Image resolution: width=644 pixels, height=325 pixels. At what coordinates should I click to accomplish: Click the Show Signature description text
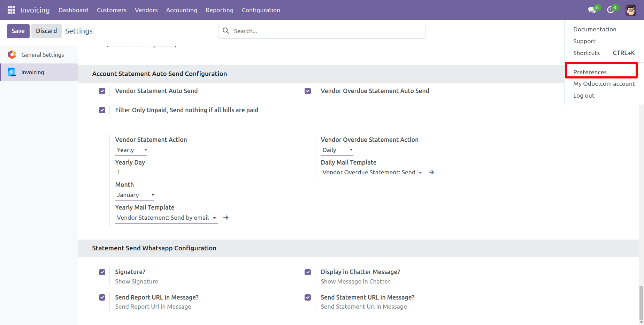pos(137,281)
